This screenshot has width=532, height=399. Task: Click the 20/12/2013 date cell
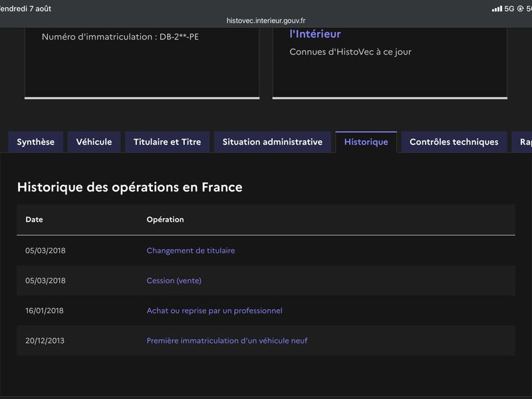click(x=45, y=340)
